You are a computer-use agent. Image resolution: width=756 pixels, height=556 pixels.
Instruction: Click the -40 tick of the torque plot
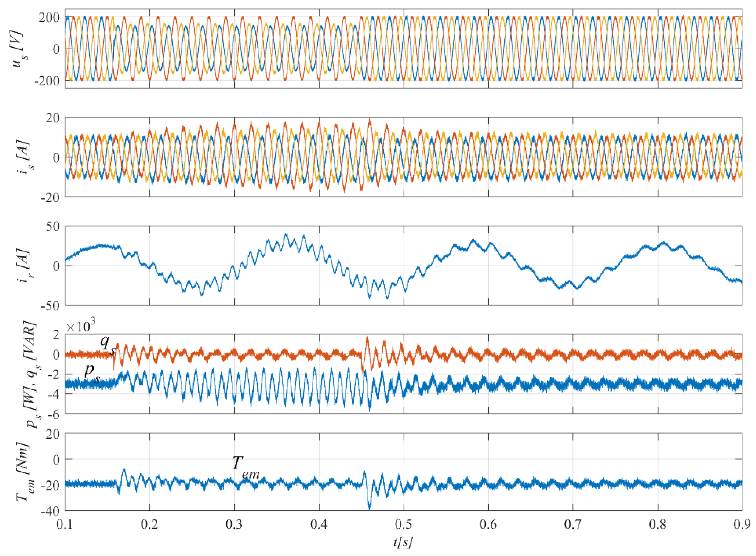[50, 512]
